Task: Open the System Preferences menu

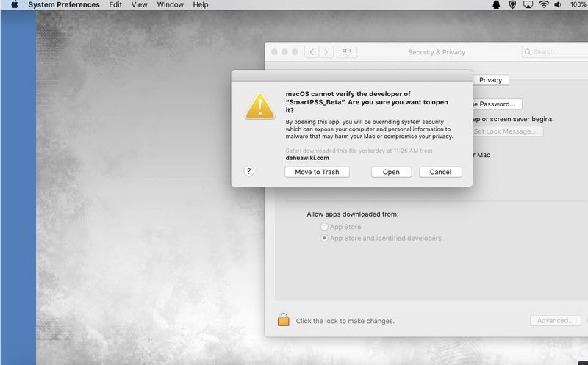Action: coord(64,5)
